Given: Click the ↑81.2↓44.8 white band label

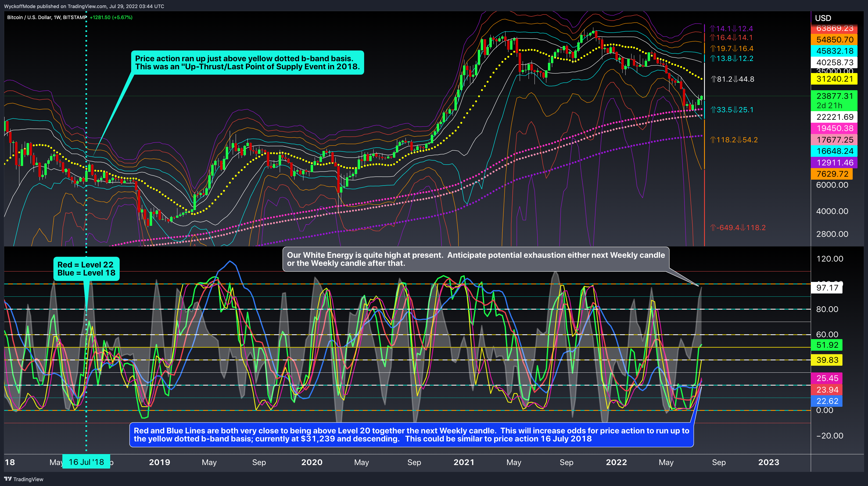Looking at the screenshot, I should pyautogui.click(x=732, y=79).
